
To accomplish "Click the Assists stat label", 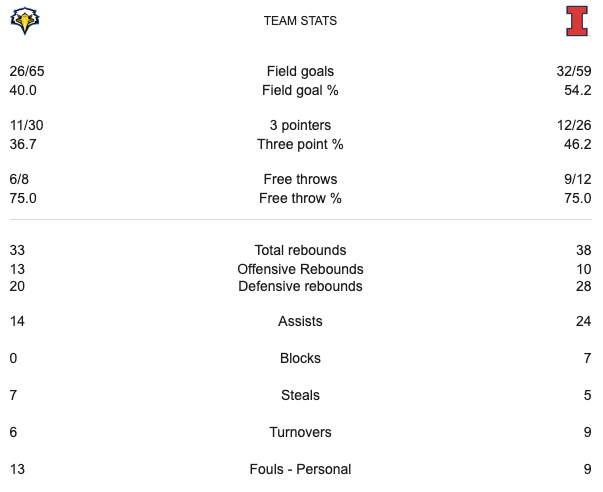I will (x=300, y=321).
